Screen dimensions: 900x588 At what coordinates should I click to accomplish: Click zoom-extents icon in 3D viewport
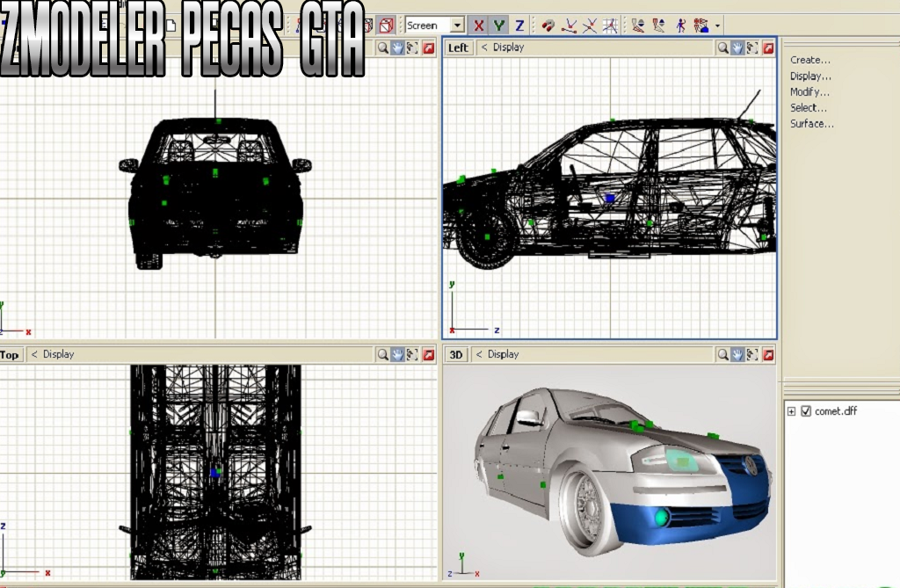point(752,355)
